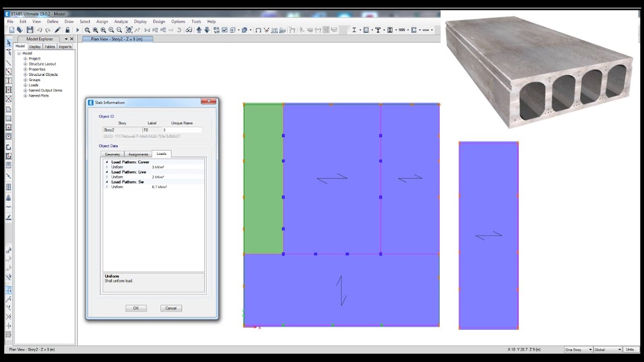This screenshot has width=644, height=362.
Task: Click the Units button in status bar
Action: point(630,349)
